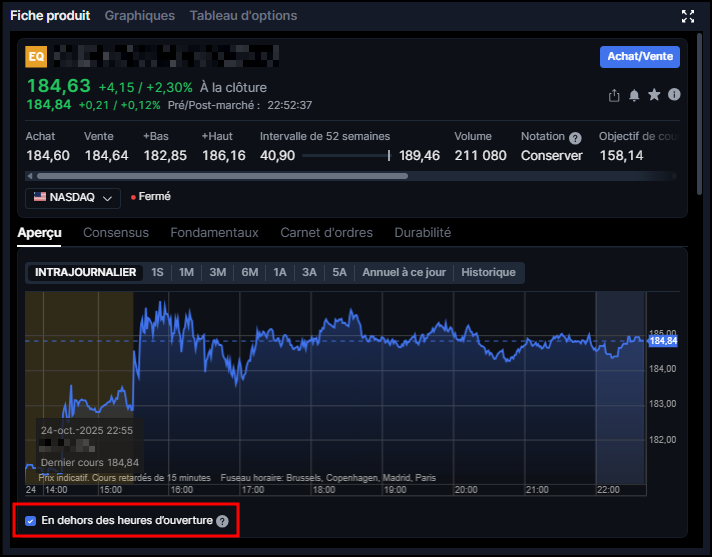712x557 pixels.
Task: Click help icon beside En dehors des heures
Action: 222,521
